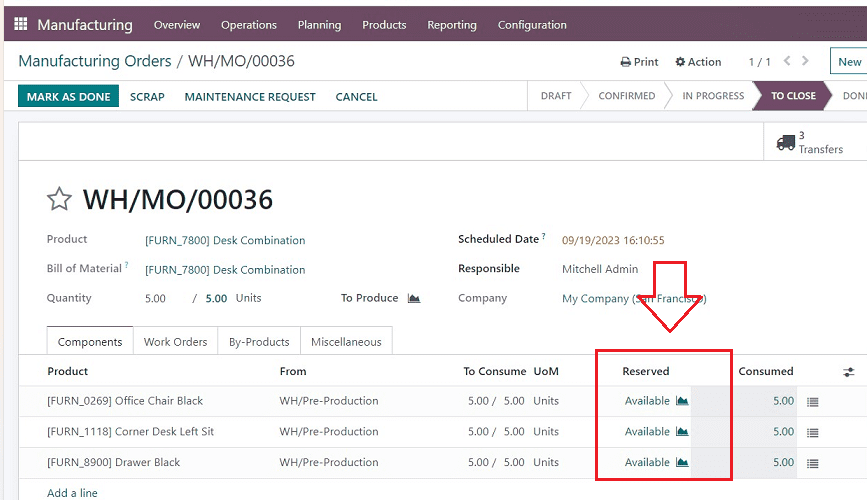Open detailed operations list for Corner Desk Left Sit

click(812, 433)
